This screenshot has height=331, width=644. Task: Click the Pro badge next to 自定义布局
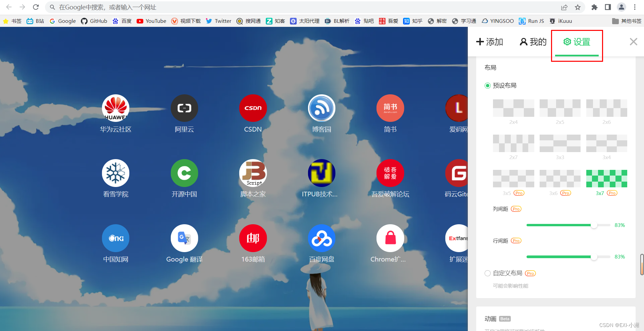(530, 273)
